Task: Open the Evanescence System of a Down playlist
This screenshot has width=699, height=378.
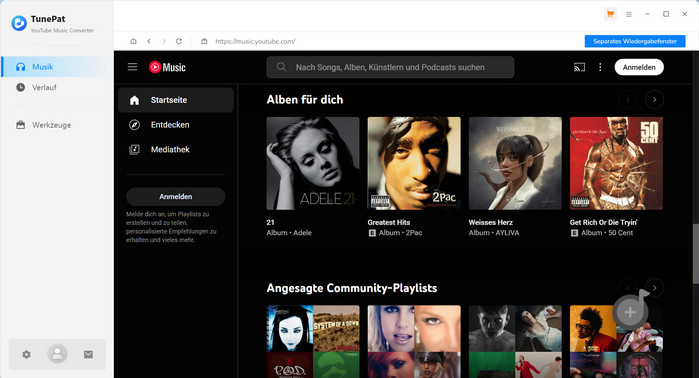Action: coord(313,341)
